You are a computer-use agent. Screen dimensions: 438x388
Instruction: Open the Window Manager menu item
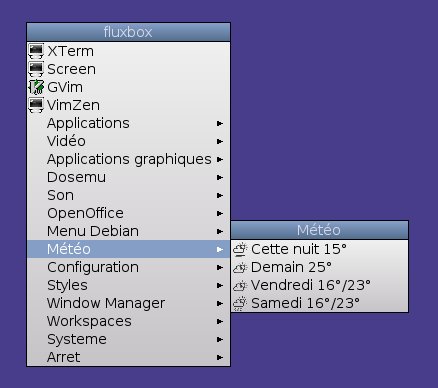click(x=128, y=303)
